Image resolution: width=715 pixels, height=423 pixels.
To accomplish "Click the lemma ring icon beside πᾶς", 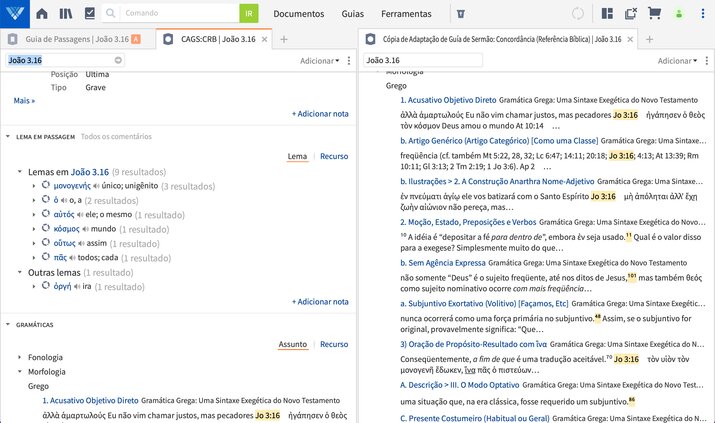I will [x=46, y=257].
